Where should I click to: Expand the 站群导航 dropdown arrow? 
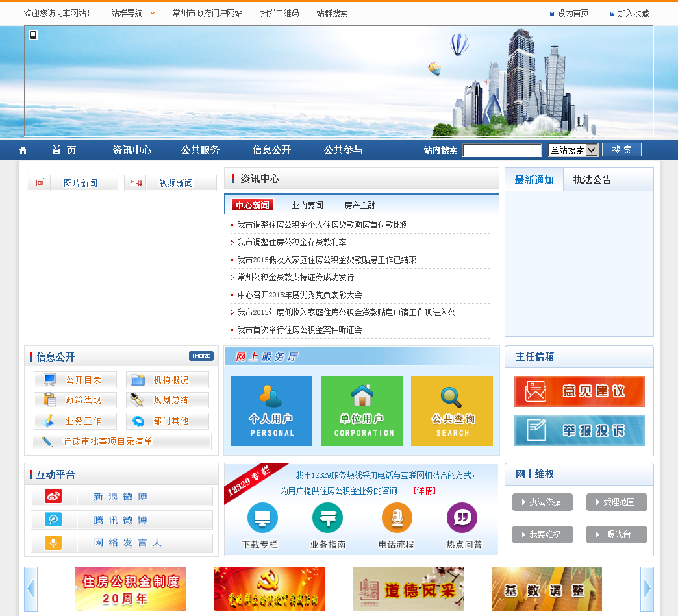[x=153, y=13]
